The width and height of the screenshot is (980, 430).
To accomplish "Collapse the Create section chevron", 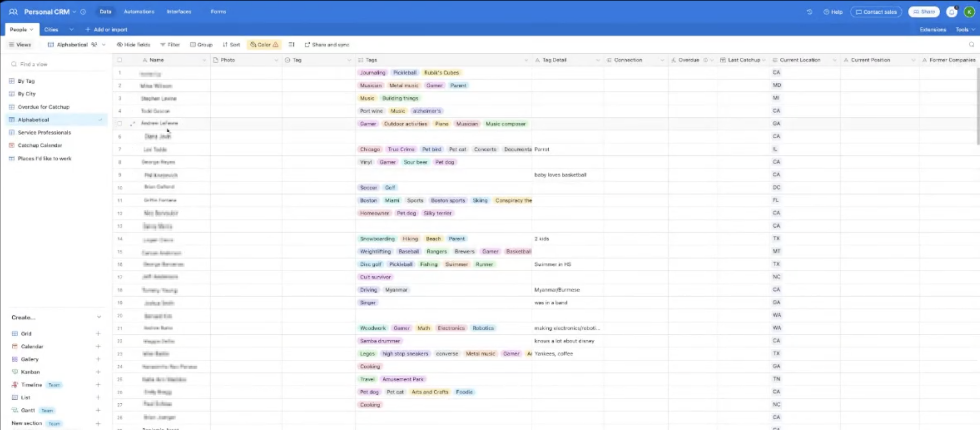I will (x=99, y=317).
